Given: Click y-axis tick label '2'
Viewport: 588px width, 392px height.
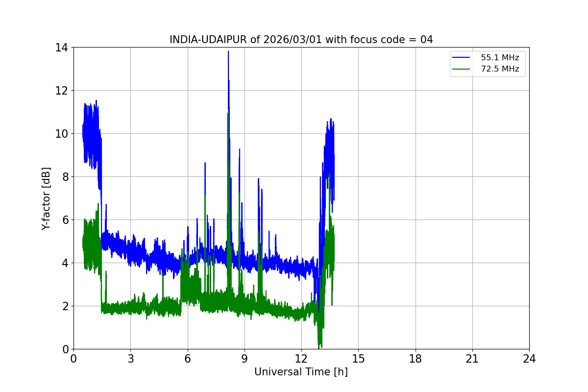Looking at the screenshot, I should (65, 306).
